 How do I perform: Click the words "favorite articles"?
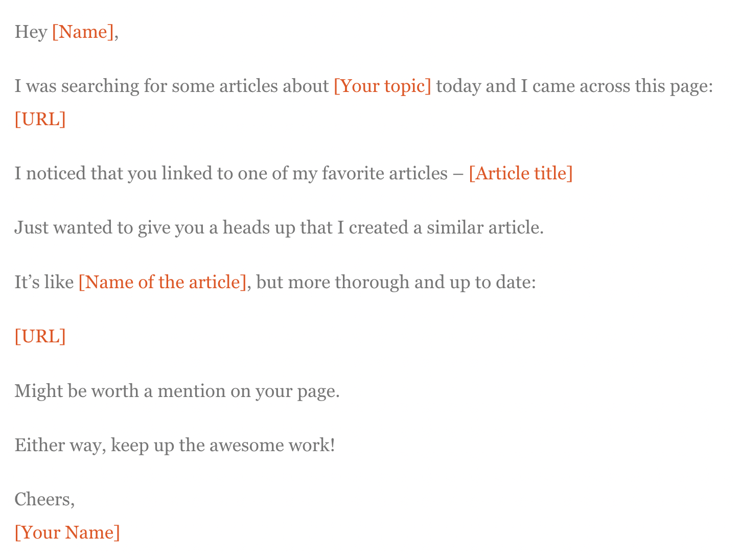(384, 173)
